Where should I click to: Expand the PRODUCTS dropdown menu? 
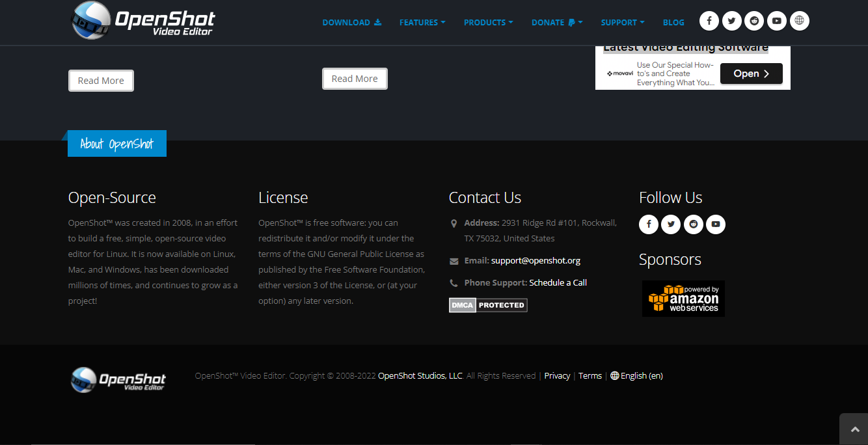click(489, 22)
